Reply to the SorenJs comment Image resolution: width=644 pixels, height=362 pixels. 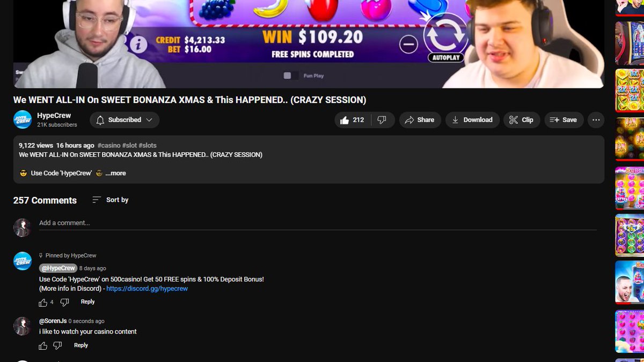click(x=81, y=345)
